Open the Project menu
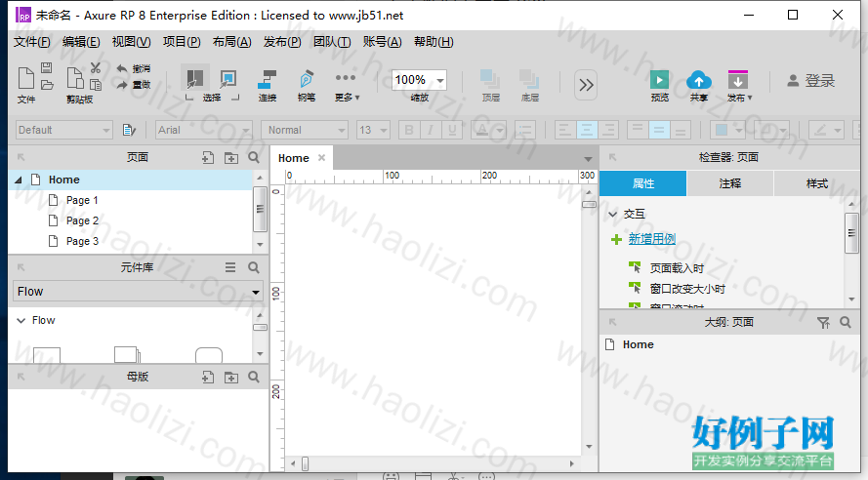The image size is (868, 480). pyautogui.click(x=182, y=42)
